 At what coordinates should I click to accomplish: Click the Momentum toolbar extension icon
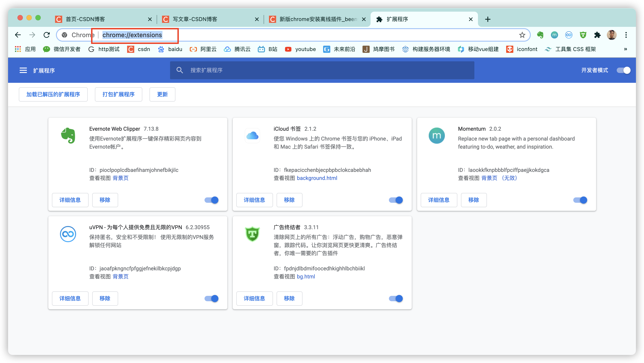click(x=554, y=35)
